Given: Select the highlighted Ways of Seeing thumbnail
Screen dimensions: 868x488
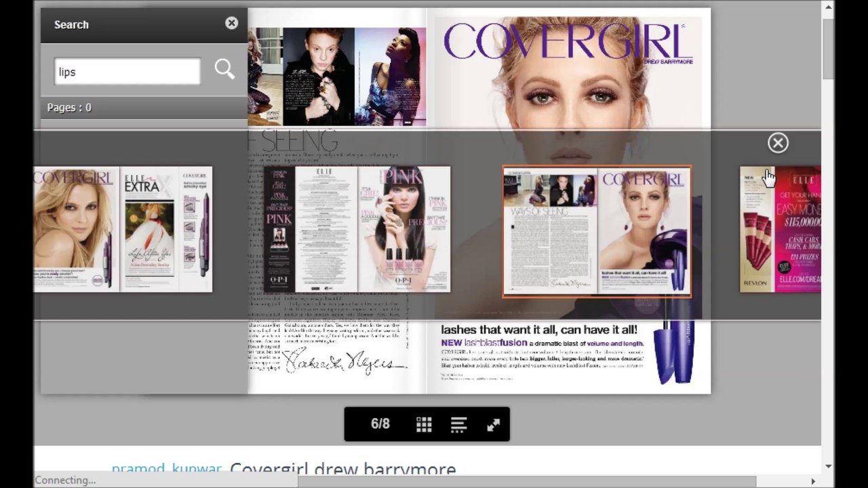Looking at the screenshot, I should (597, 231).
